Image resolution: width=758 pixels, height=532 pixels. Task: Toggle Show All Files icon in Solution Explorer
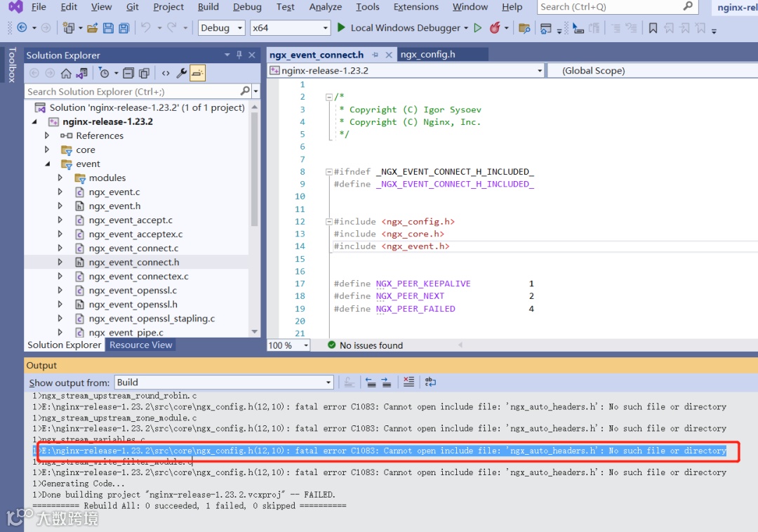[x=144, y=73]
